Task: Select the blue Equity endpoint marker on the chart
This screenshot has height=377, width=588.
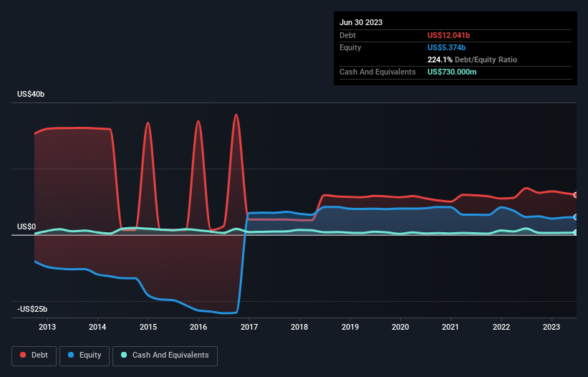Action: [x=576, y=217]
